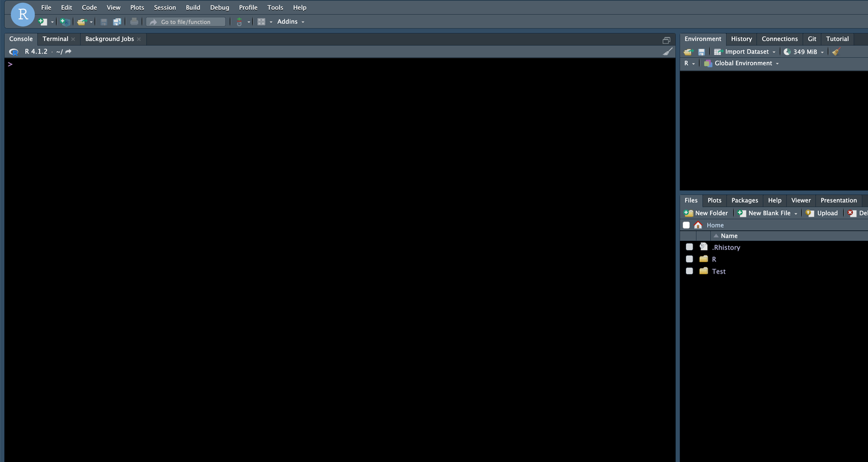This screenshot has width=868, height=462.
Task: Check the box beside the .Rhistory file
Action: [x=689, y=246]
